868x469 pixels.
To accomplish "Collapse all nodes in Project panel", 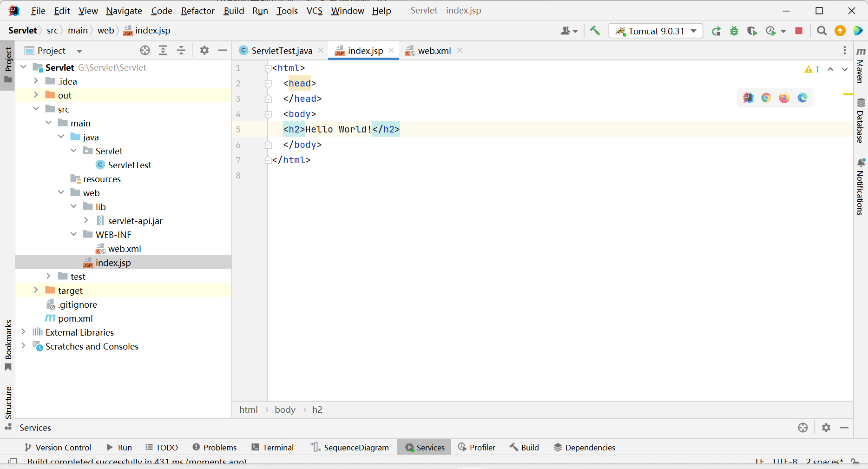I will [181, 50].
